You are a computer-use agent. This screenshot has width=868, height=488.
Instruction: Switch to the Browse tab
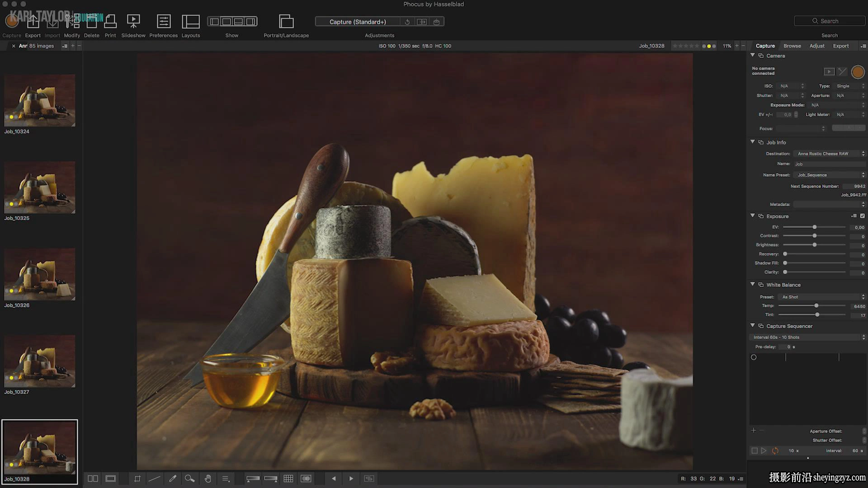792,46
